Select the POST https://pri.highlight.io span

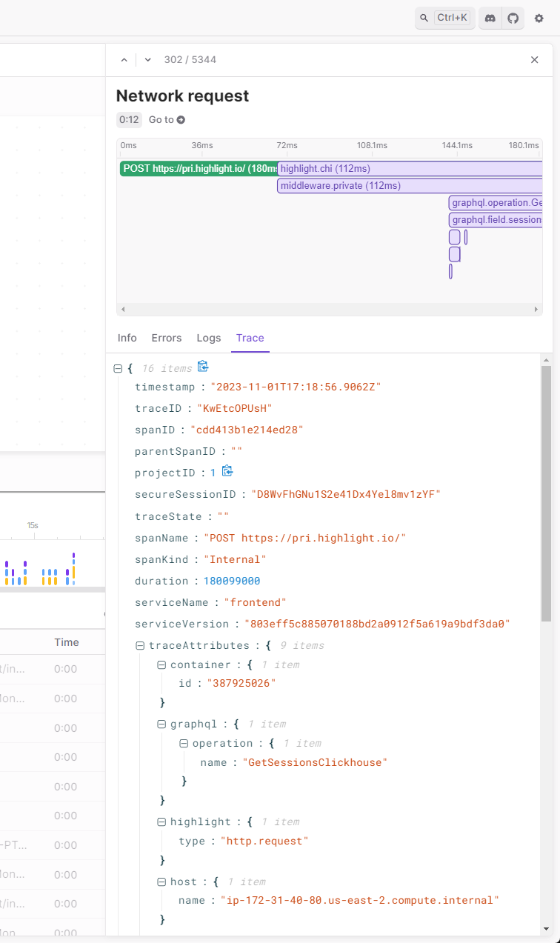click(198, 168)
